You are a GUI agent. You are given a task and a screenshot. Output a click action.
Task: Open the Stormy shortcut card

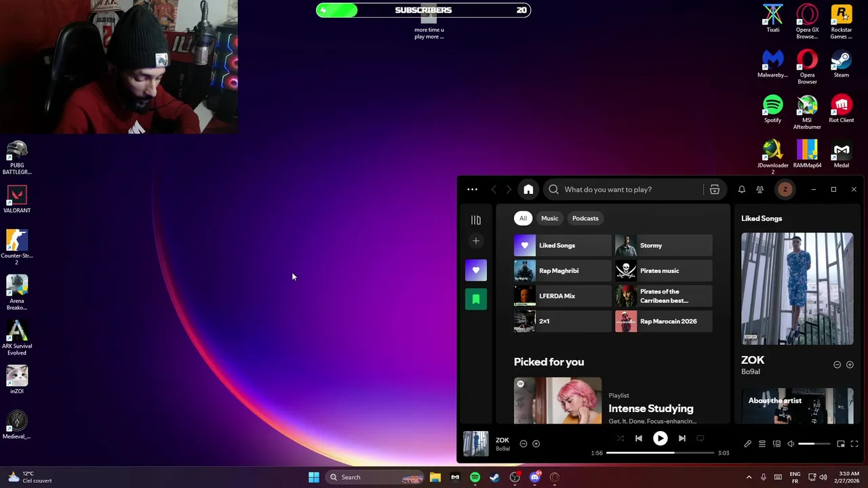click(663, 245)
